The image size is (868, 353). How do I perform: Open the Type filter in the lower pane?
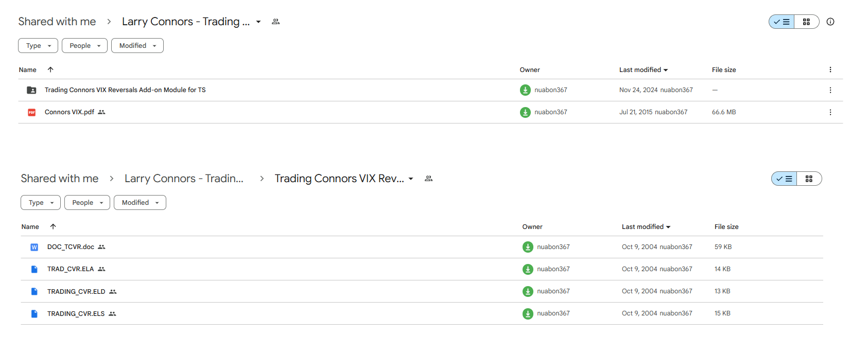pyautogui.click(x=41, y=203)
